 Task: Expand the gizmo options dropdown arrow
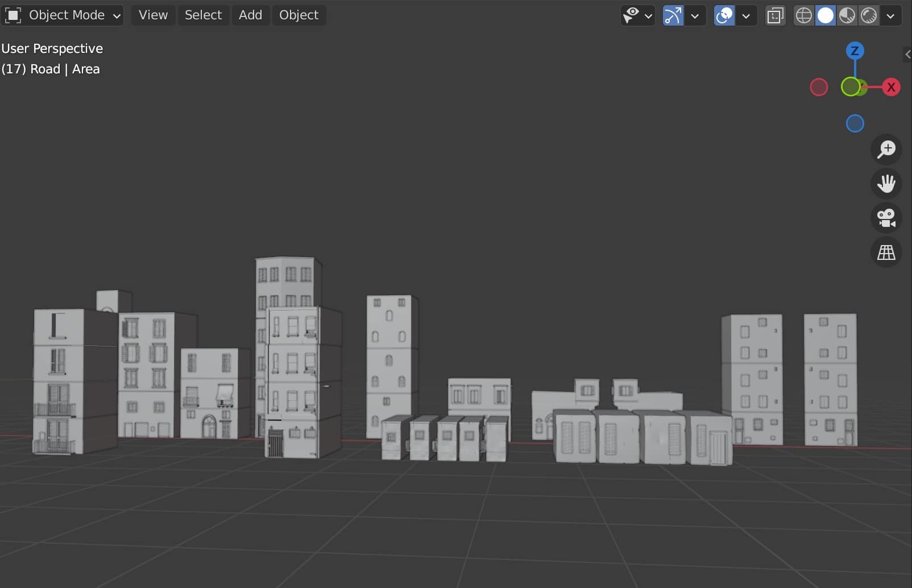695,16
